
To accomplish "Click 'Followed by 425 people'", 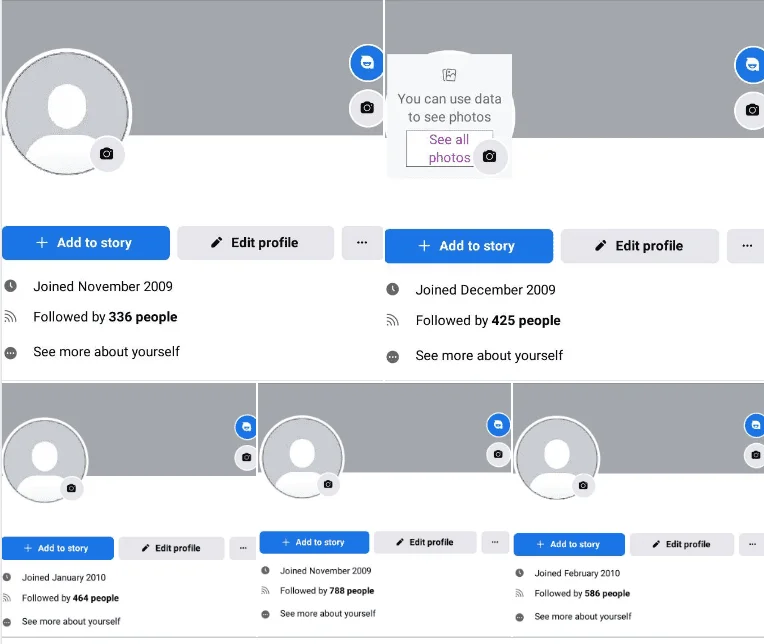I will click(488, 321).
